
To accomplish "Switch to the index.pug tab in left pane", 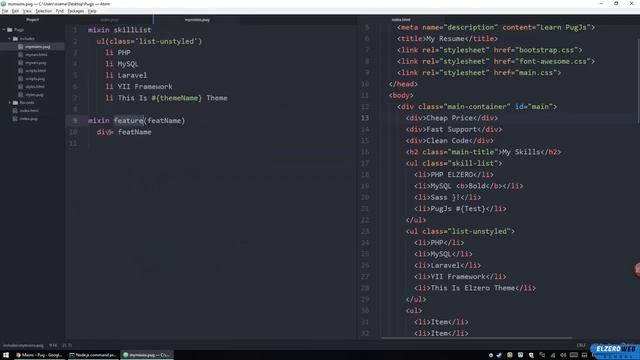I will (109, 20).
